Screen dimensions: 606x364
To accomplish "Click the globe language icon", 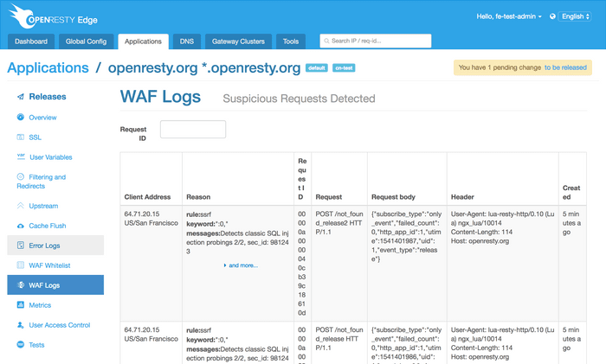I will (552, 16).
